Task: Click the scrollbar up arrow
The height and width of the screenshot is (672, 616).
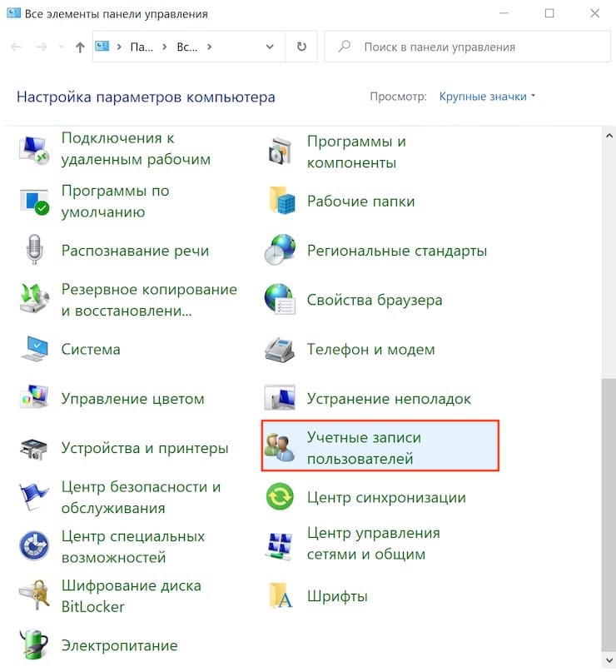Action: (609, 136)
